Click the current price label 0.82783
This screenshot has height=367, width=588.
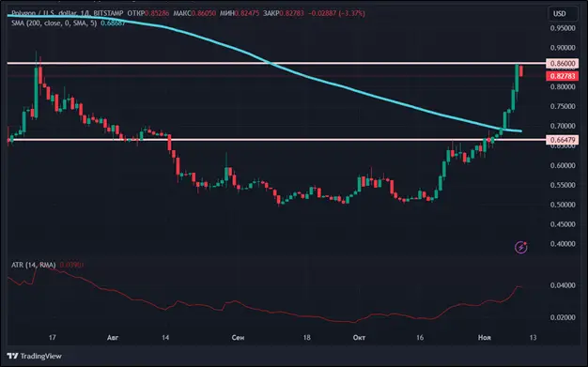[562, 76]
